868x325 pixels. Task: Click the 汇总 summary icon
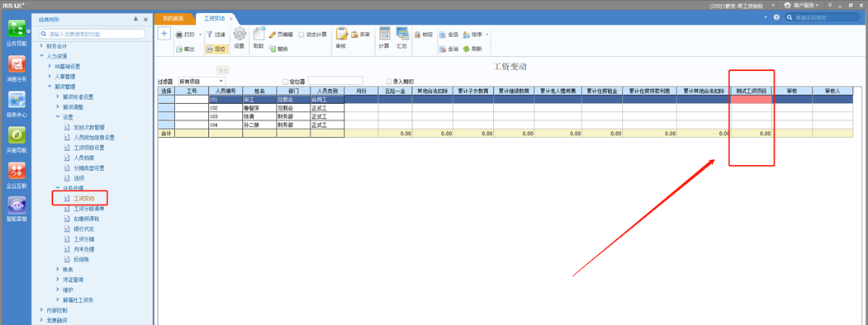click(402, 34)
